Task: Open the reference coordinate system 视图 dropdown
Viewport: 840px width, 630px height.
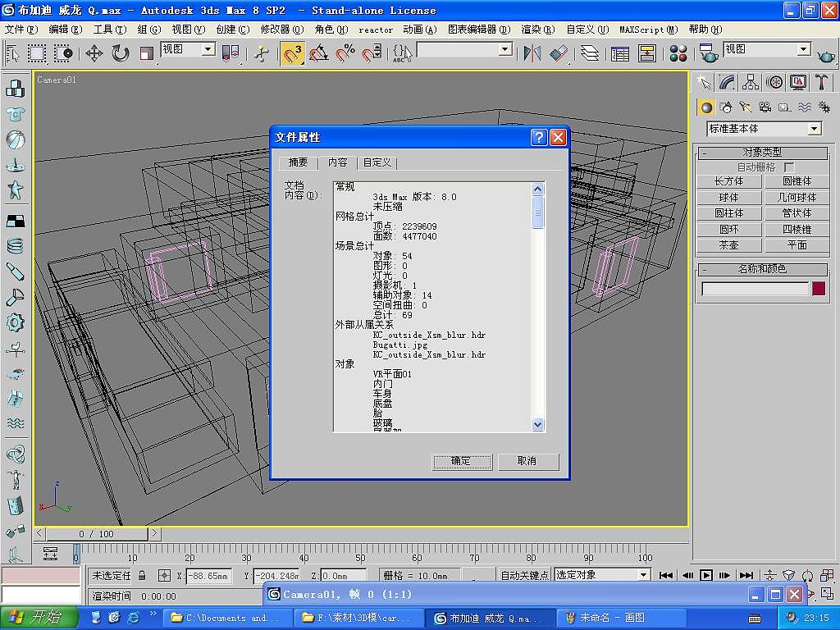Action: pyautogui.click(x=185, y=49)
